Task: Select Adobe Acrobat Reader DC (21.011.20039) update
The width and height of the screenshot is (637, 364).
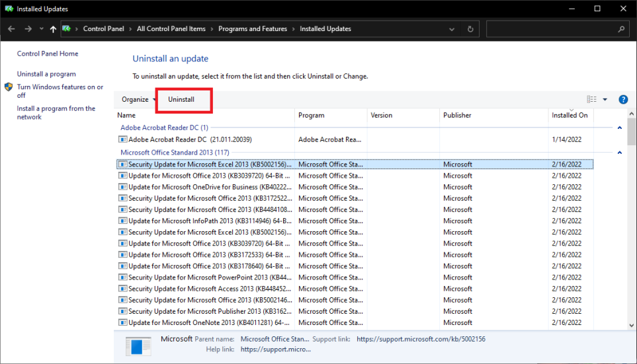Action: [x=355, y=139]
